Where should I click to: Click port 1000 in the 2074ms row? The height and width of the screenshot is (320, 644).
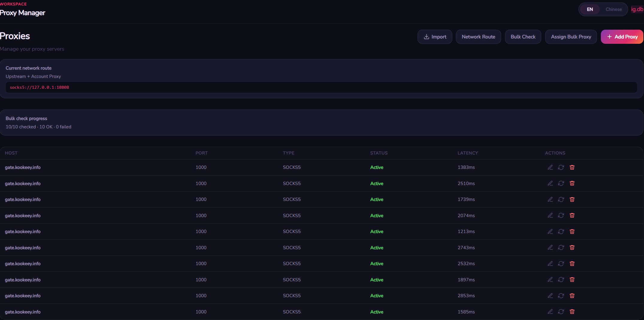pos(201,216)
